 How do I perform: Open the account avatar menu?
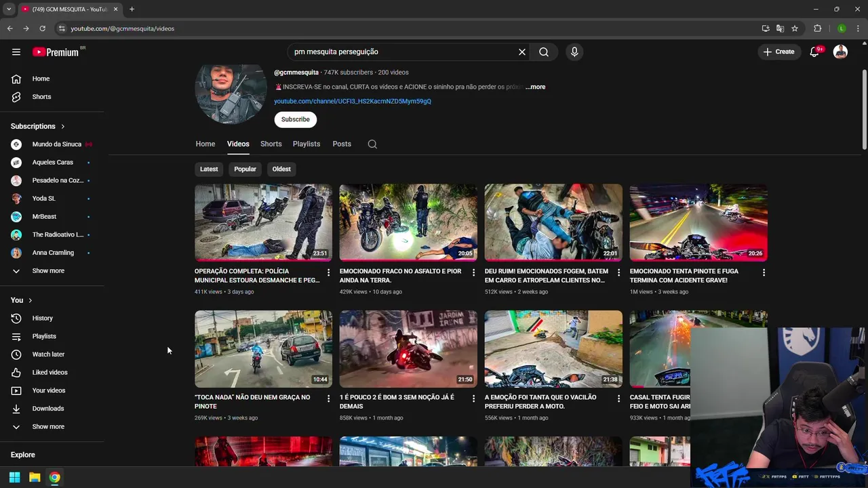click(x=840, y=52)
